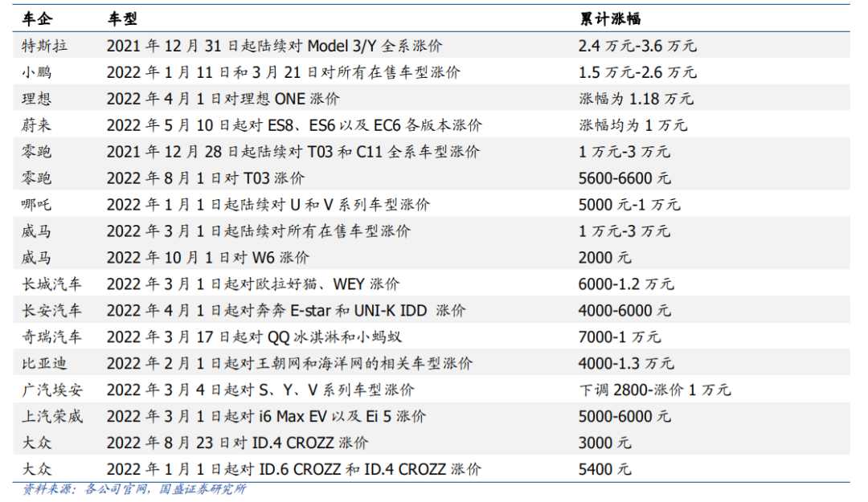Image resolution: width=868 pixels, height=502 pixels.
Task: Click the 资料来源 footnote text
Action: pos(134,489)
